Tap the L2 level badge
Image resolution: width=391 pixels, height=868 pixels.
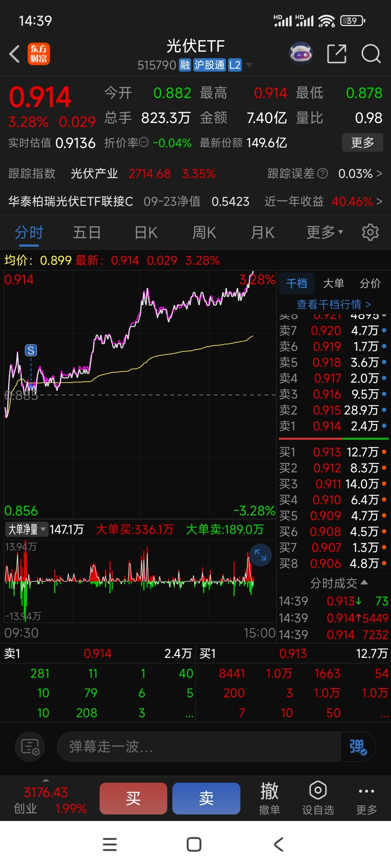pyautogui.click(x=235, y=65)
